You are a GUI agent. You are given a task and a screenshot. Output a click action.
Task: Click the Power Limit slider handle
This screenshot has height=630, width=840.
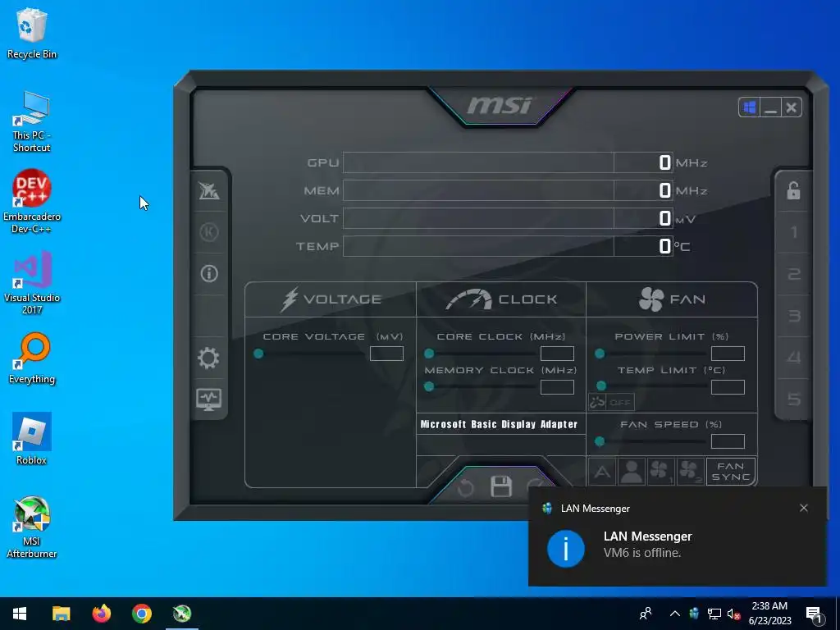point(600,354)
